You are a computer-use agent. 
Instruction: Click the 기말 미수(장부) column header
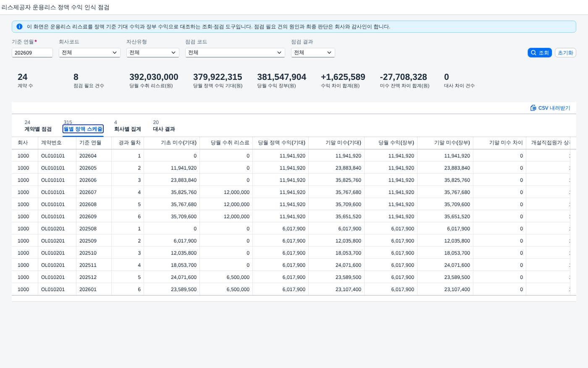[445, 143]
